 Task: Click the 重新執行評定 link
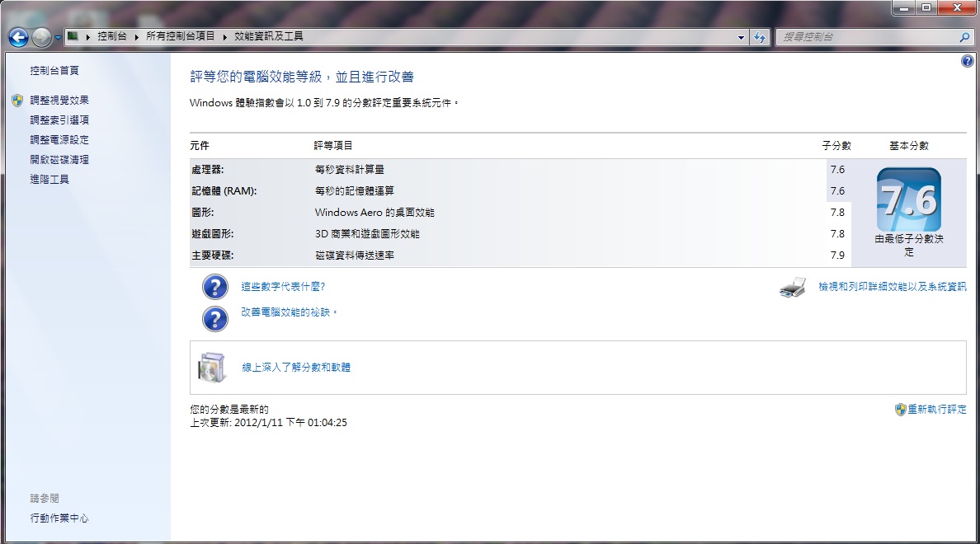pos(936,410)
